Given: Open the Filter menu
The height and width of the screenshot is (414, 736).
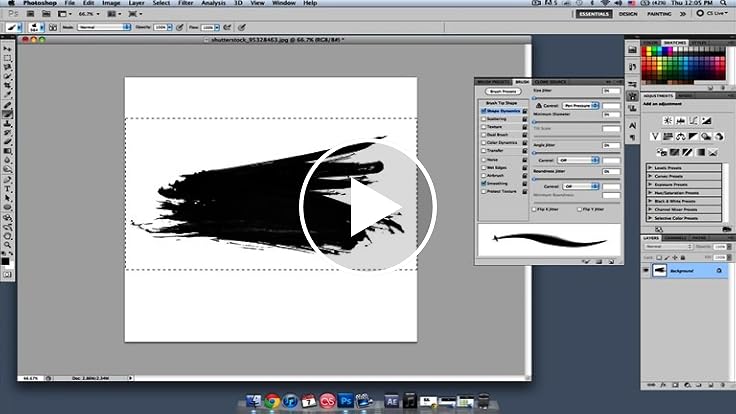Looking at the screenshot, I should tap(185, 3).
